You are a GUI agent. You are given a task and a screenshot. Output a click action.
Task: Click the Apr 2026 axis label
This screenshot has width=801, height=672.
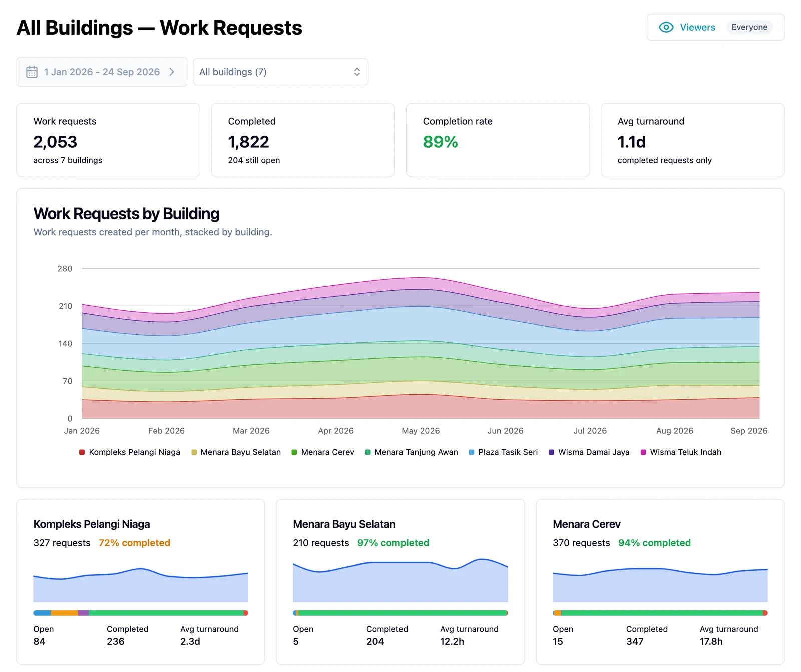[336, 431]
